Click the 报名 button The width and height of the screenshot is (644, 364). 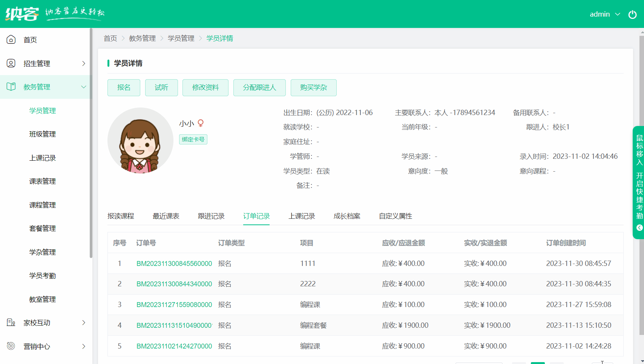124,88
